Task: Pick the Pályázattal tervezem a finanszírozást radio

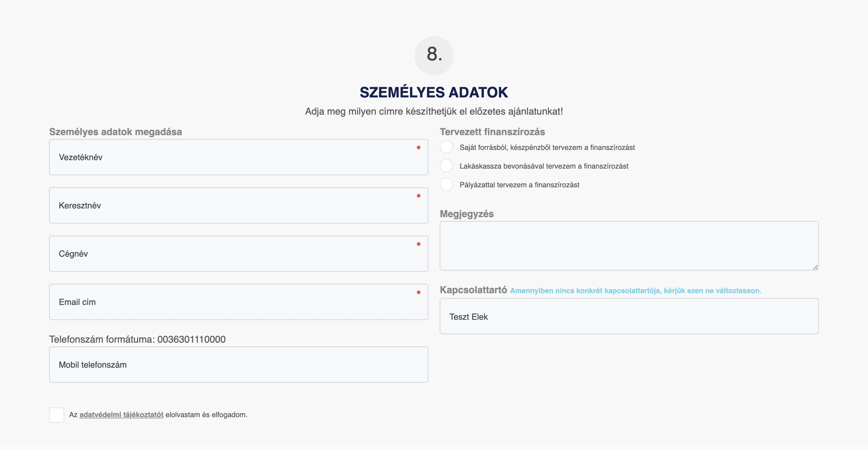Action: 446,185
